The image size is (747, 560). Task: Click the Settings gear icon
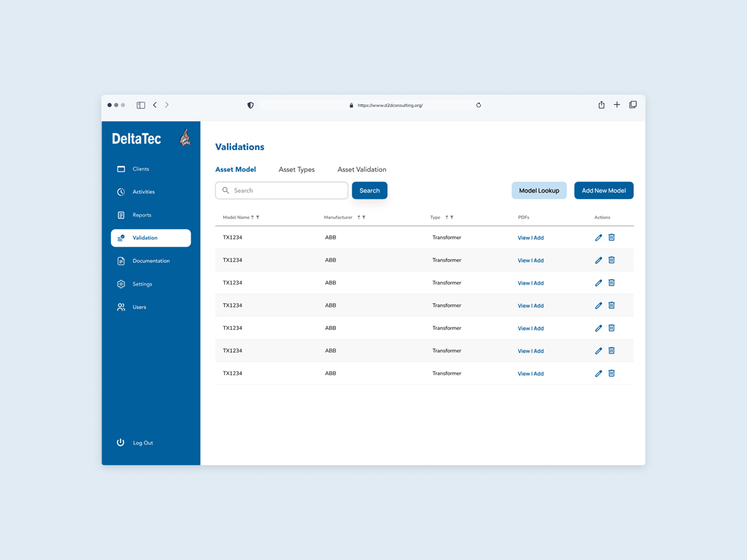point(121,284)
